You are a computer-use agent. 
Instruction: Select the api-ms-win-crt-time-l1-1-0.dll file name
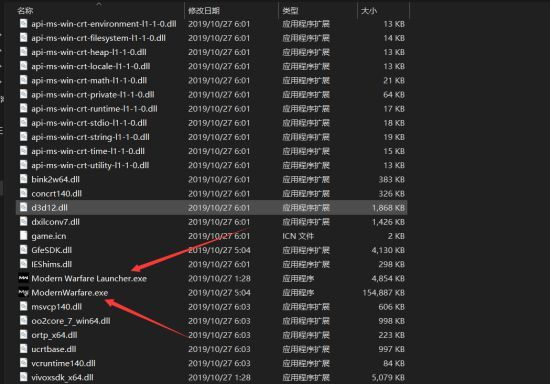(88, 151)
